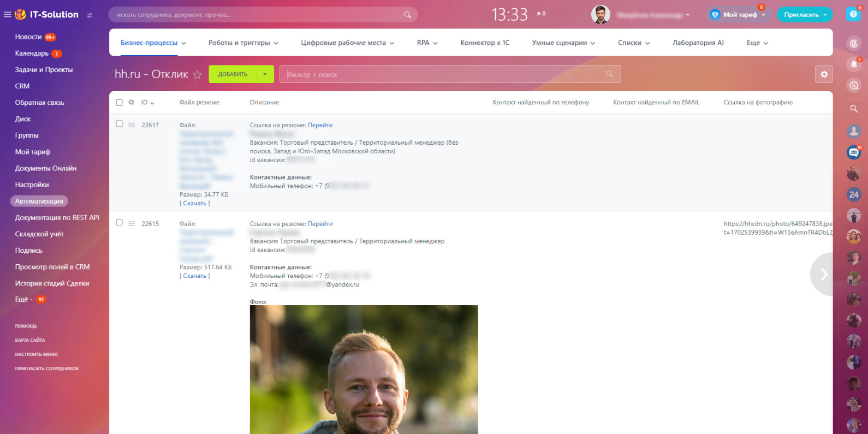
Task: Open CRM in the left menu
Action: click(22, 86)
